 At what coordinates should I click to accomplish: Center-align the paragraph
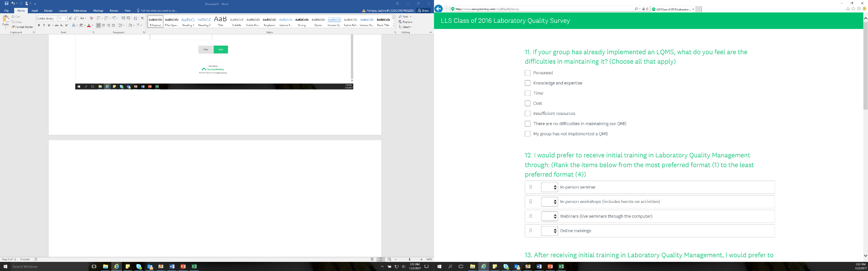(103, 25)
